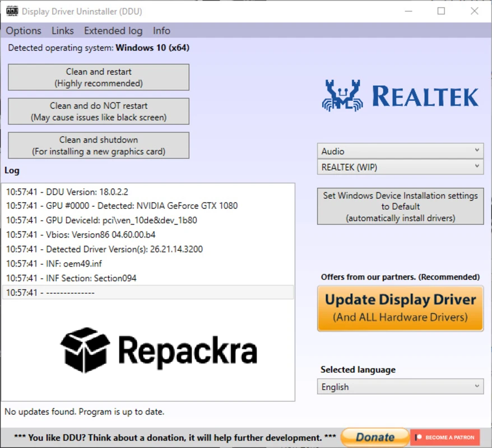Select log line Detected: NVIDIA GeForce GTX 1080
The height and width of the screenshot is (448, 492).
(x=148, y=206)
